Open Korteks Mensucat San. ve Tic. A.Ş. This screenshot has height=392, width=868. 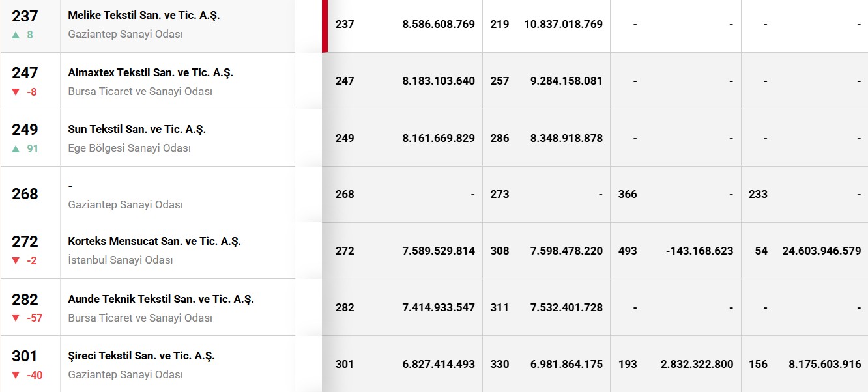pos(154,241)
